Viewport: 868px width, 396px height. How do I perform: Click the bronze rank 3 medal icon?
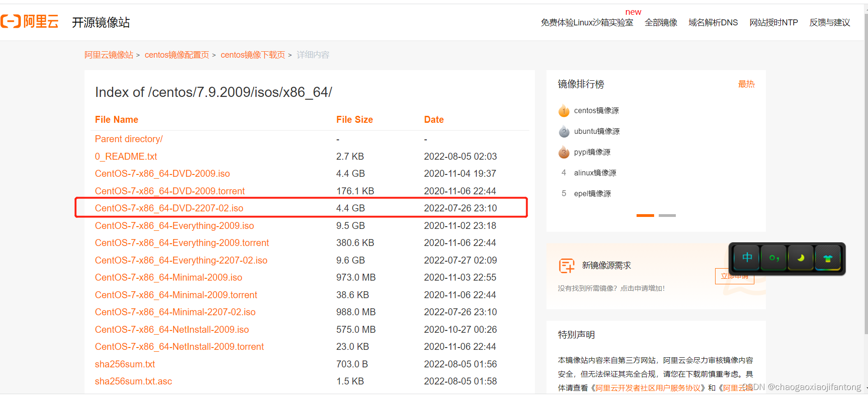[x=564, y=152]
